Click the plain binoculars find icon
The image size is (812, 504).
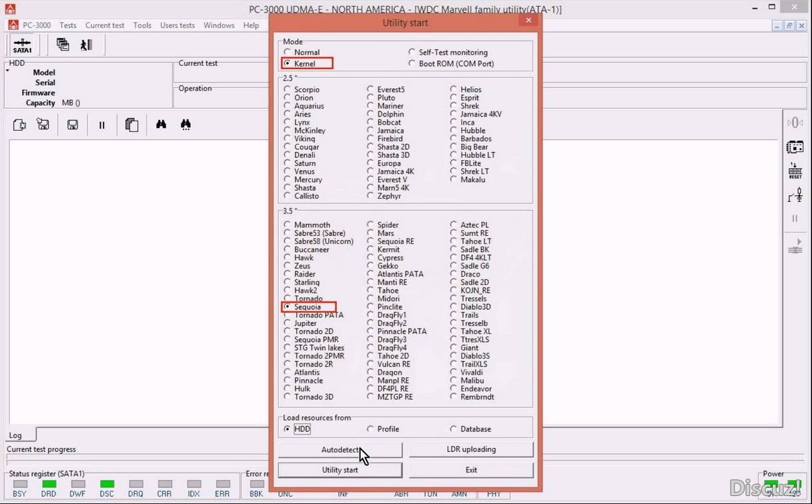161,125
